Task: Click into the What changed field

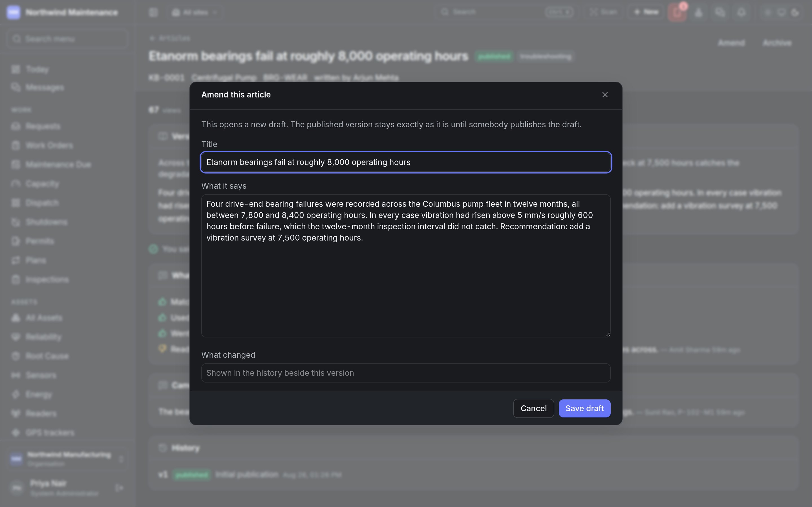Action: pyautogui.click(x=406, y=373)
